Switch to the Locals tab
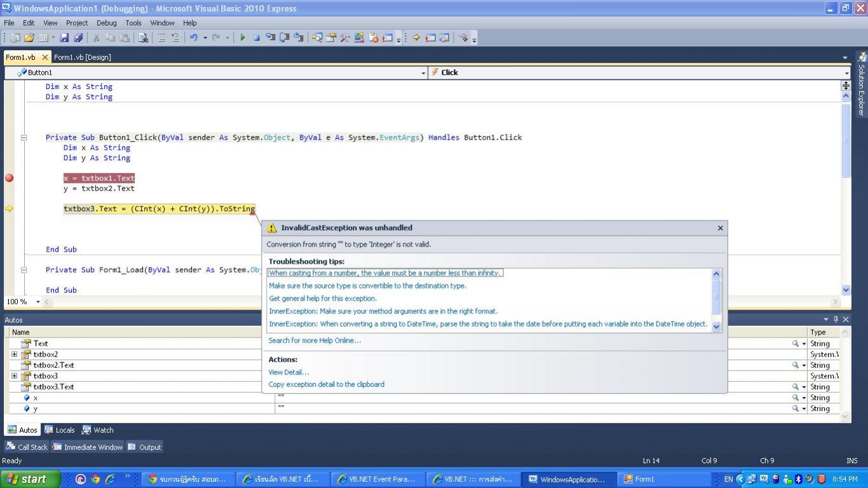 tap(59, 430)
